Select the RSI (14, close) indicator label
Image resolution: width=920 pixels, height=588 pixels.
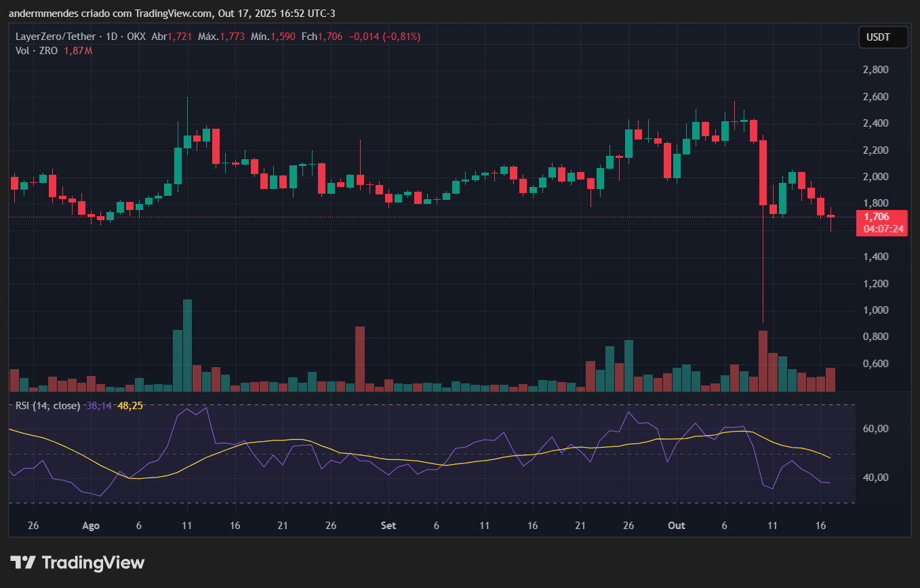pos(47,406)
